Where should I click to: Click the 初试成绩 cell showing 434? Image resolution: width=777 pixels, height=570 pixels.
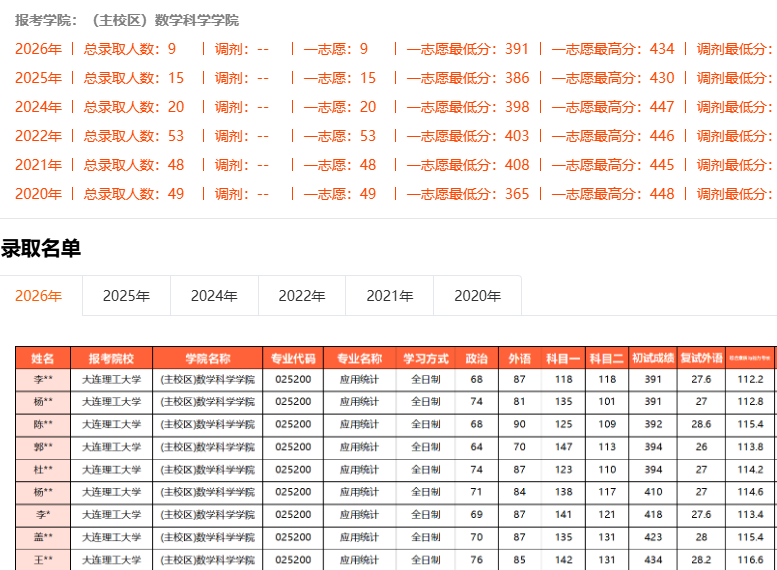[653, 560]
